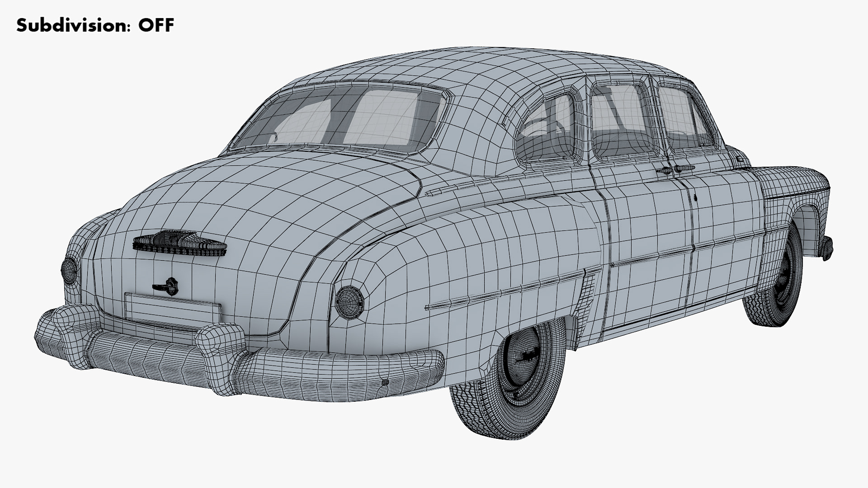Screen dimensions: 868x488
Task: Click the Subdivision: OFF label text
Action: tap(95, 25)
